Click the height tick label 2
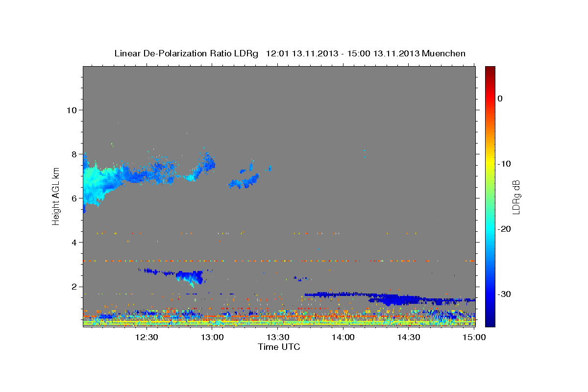Viewport: 588px width, 392px height. coord(73,287)
